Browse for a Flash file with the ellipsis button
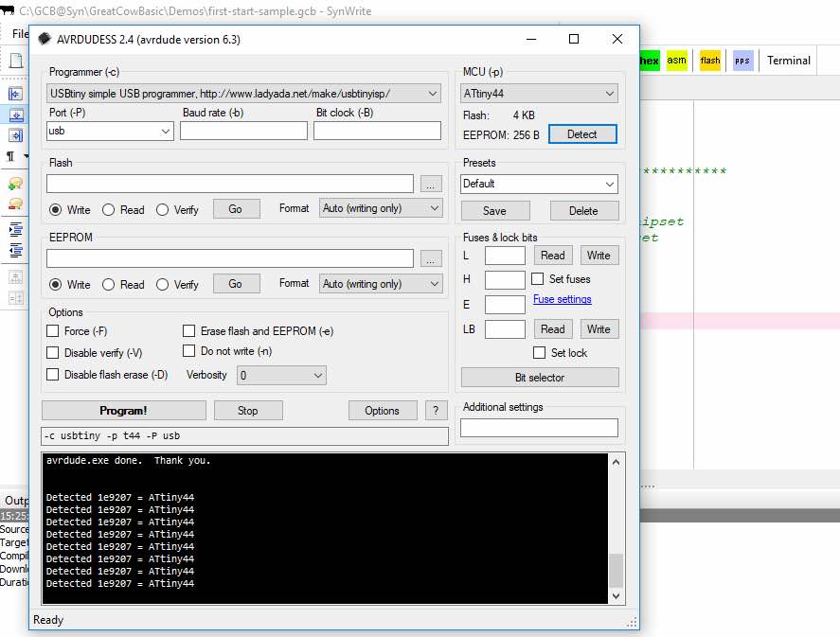Image resolution: width=840 pixels, height=637 pixels. pyautogui.click(x=431, y=185)
